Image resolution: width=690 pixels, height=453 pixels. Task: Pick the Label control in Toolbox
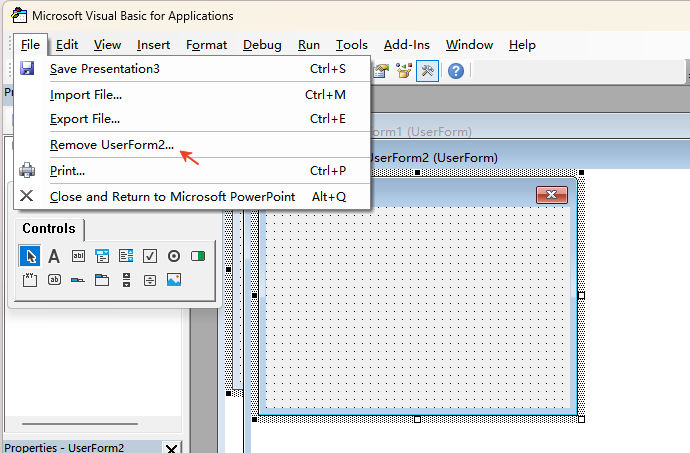pos(54,256)
